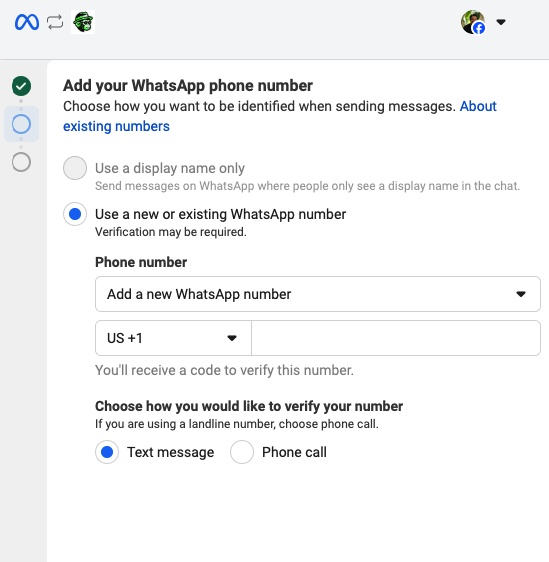Click the Add your WhatsApp phone number heading
The image size is (549, 562).
(188, 86)
